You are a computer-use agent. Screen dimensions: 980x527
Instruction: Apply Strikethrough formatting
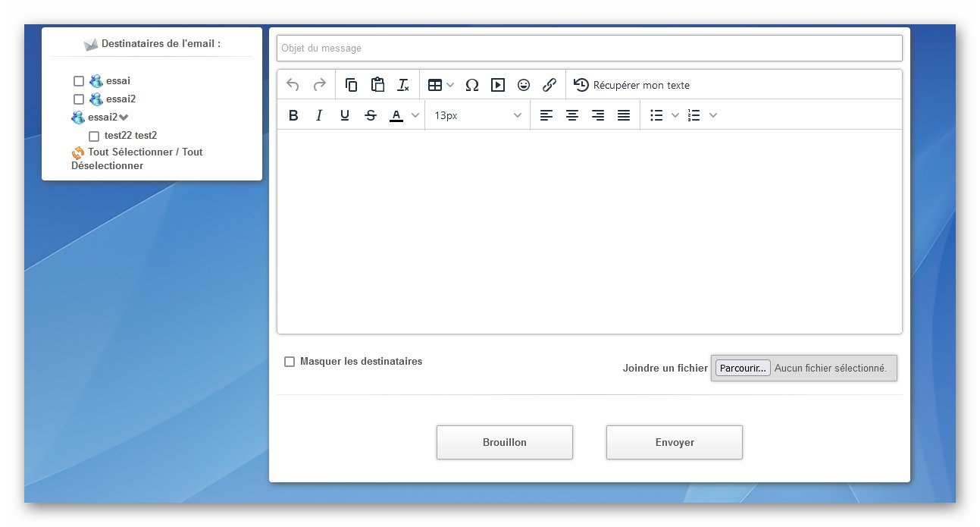(371, 115)
